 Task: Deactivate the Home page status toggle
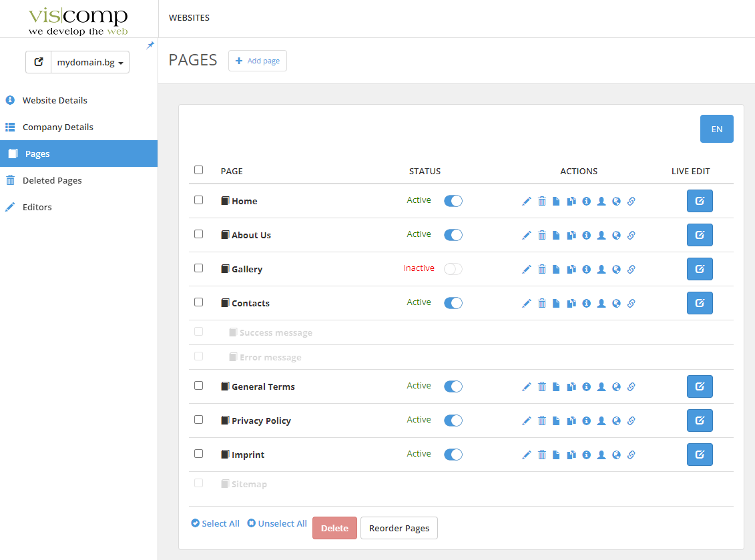point(453,200)
